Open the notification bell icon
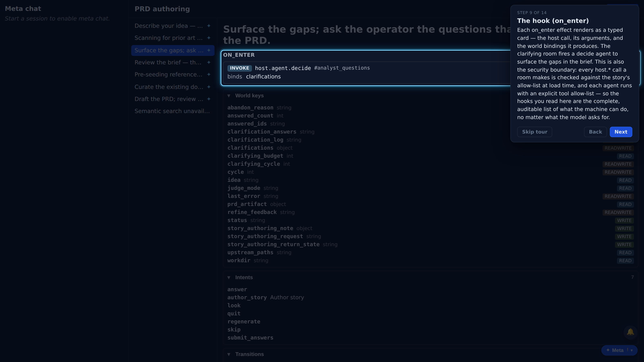This screenshot has height=362, width=644. point(630,332)
